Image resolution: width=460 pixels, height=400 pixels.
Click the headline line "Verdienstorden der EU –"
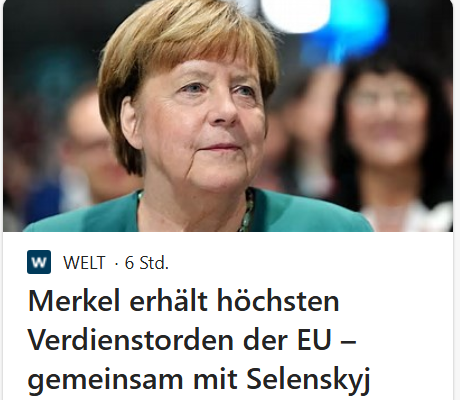[x=192, y=340]
